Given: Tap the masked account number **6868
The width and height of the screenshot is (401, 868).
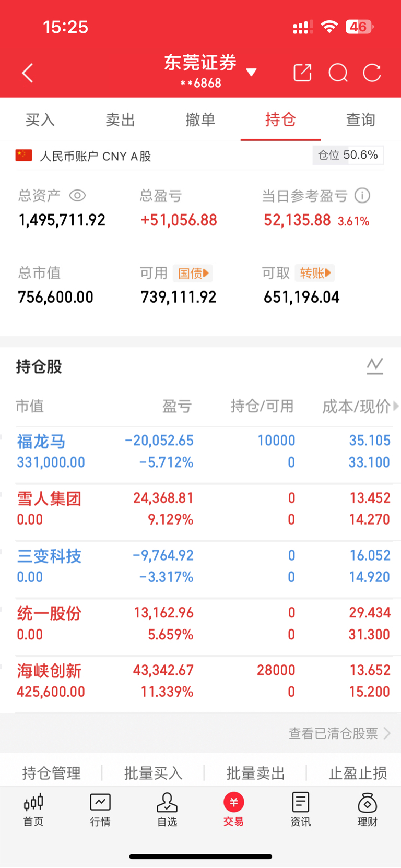Looking at the screenshot, I should tap(201, 83).
